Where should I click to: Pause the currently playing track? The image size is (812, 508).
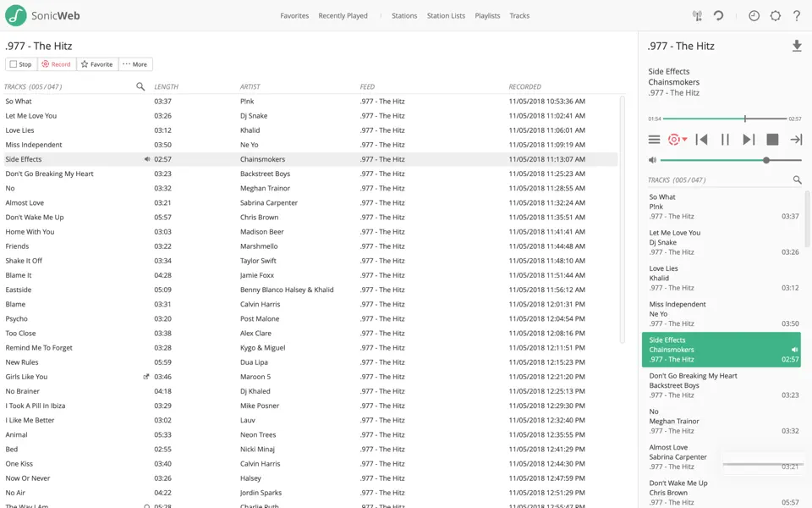[725, 140]
